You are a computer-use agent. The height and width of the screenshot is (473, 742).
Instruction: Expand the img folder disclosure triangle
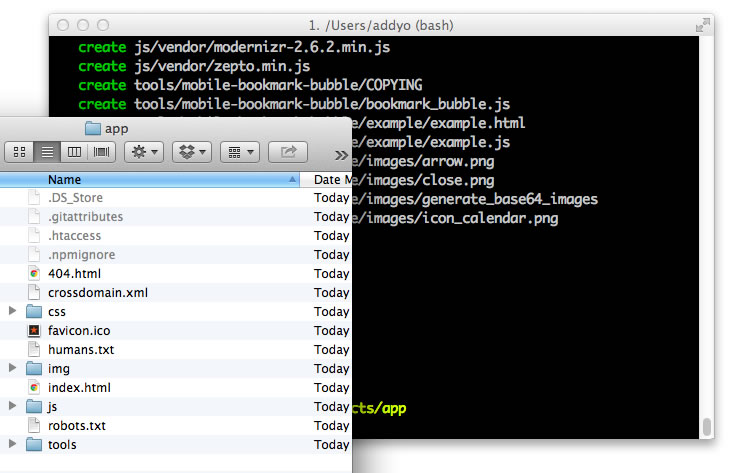pyautogui.click(x=12, y=369)
